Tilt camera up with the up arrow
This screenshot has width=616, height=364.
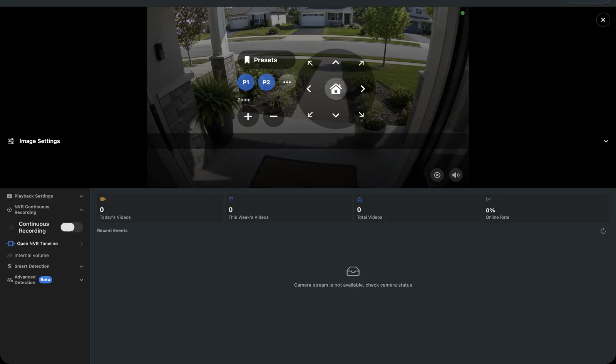coord(336,62)
